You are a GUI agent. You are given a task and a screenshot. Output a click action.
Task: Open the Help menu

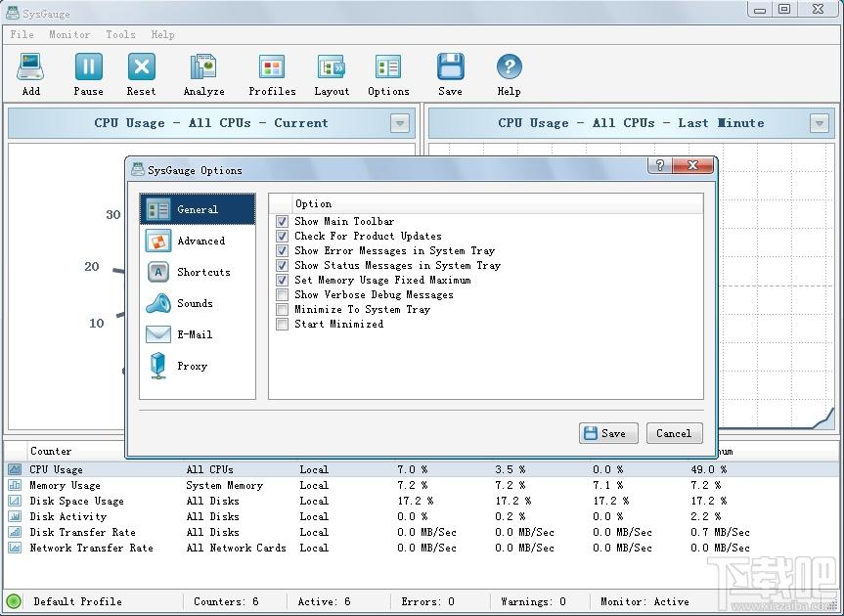tap(162, 34)
